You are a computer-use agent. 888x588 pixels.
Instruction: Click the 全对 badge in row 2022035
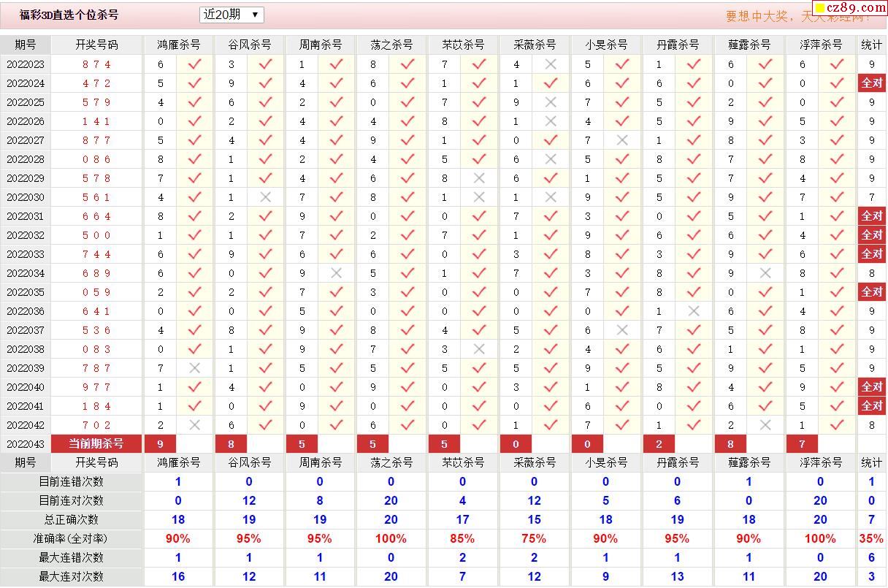coord(871,292)
